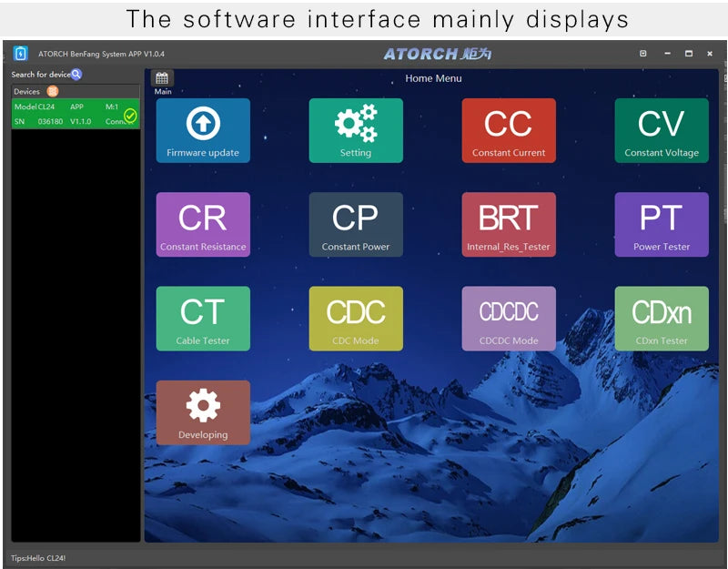Minimize the ATORCH window

tap(667, 54)
